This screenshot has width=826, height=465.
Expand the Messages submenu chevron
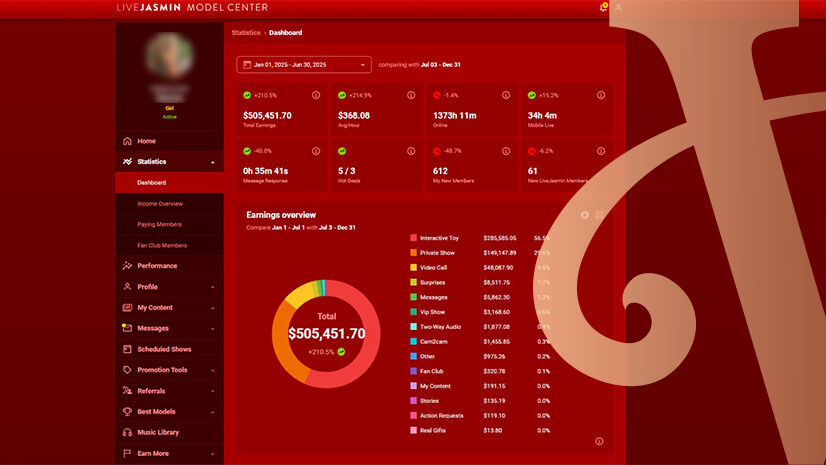(213, 329)
